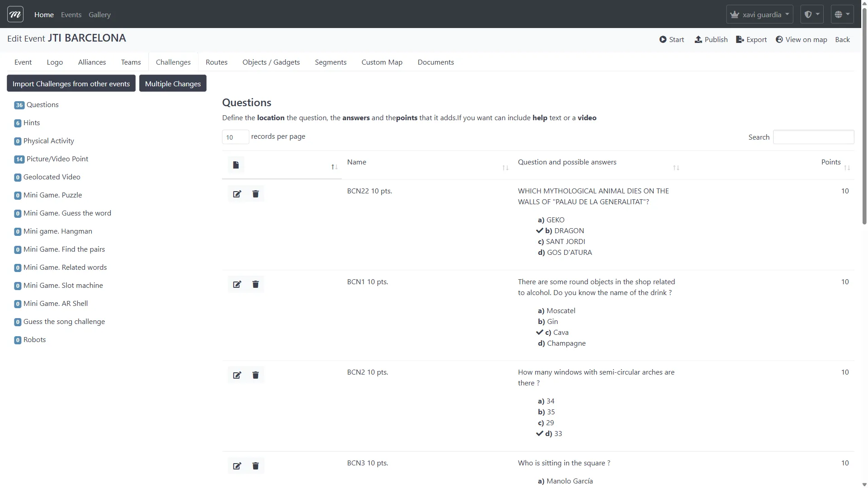This screenshot has width=868, height=488.
Task: Switch to the Routes tab
Action: (216, 62)
